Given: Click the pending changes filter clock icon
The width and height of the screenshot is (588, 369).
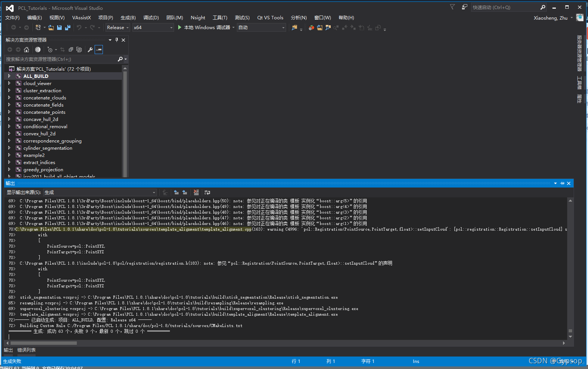Looking at the screenshot, I should click(x=50, y=50).
